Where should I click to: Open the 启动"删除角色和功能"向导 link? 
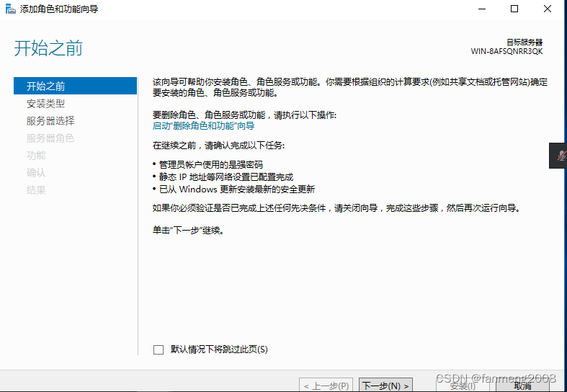pos(204,126)
